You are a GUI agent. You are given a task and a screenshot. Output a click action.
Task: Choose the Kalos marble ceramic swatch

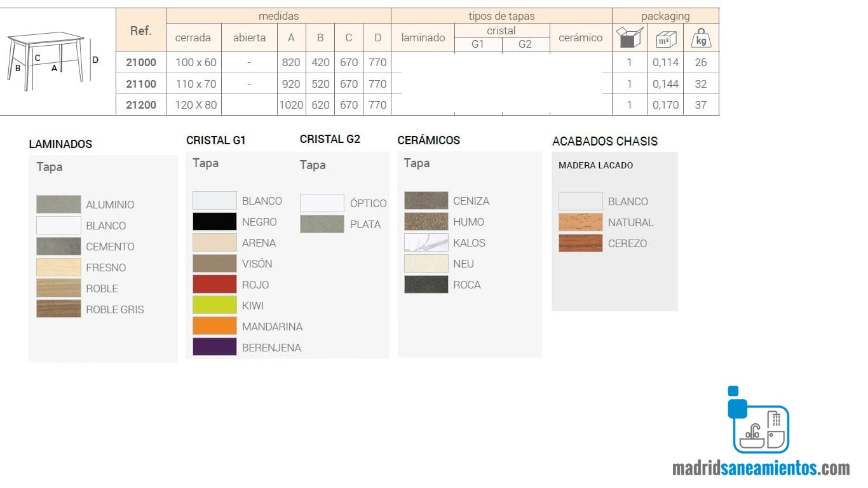[426, 243]
